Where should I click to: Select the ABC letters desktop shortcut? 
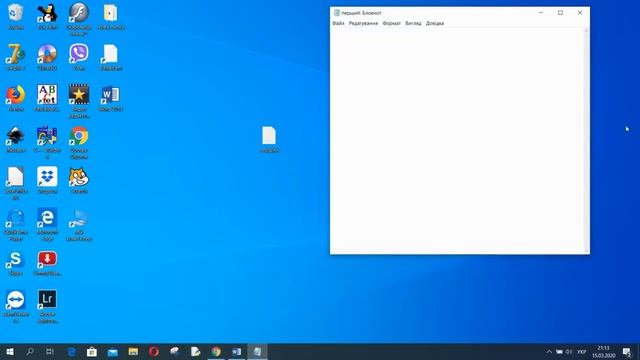pos(47,98)
